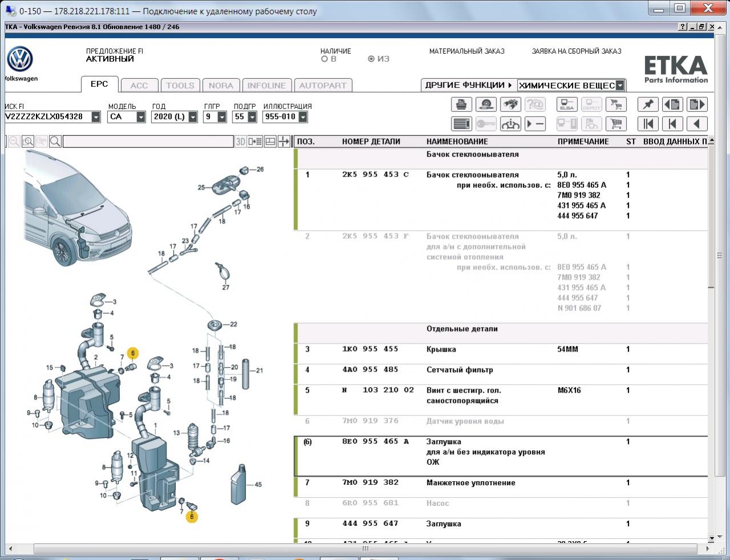Screen dimensions: 730x560
Task: Open the ELSA link icon
Action: 567,104
